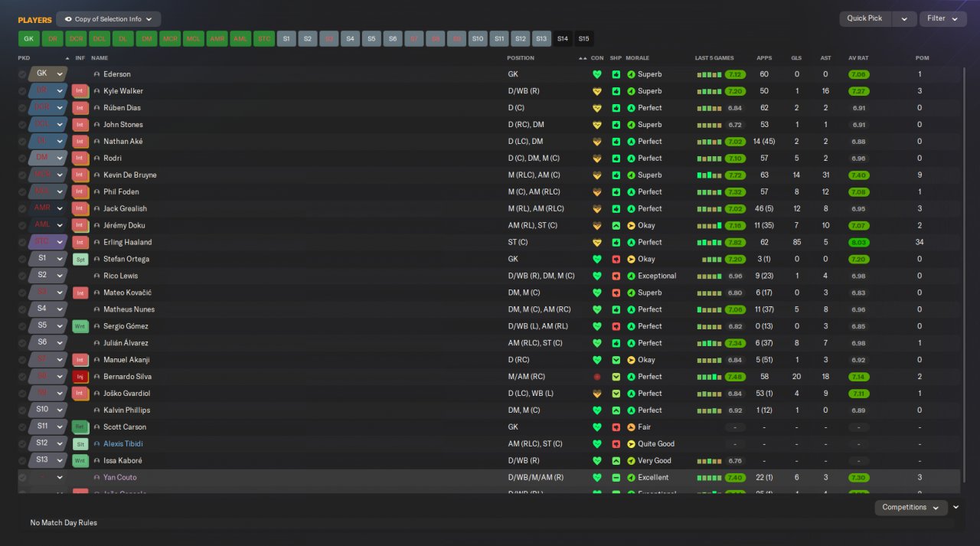Image resolution: width=980 pixels, height=546 pixels.
Task: Toggle the picked checkmark for Yan Couto
Action: point(22,478)
